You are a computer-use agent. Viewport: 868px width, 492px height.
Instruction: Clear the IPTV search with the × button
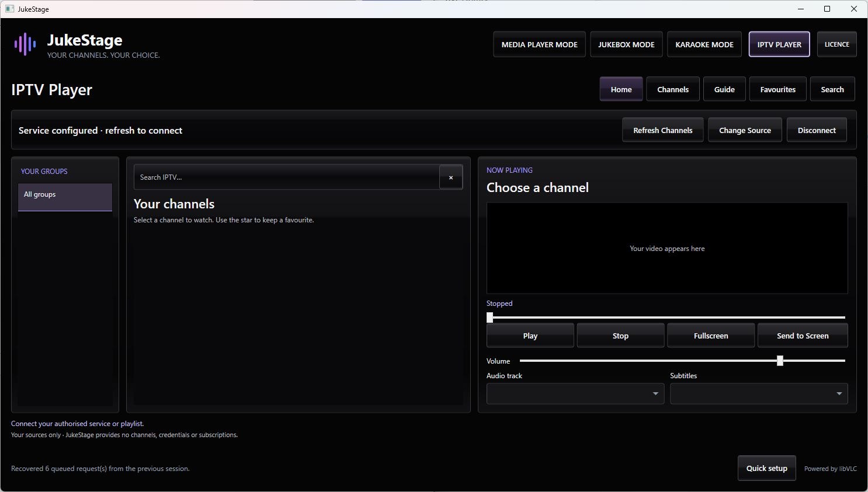(451, 177)
